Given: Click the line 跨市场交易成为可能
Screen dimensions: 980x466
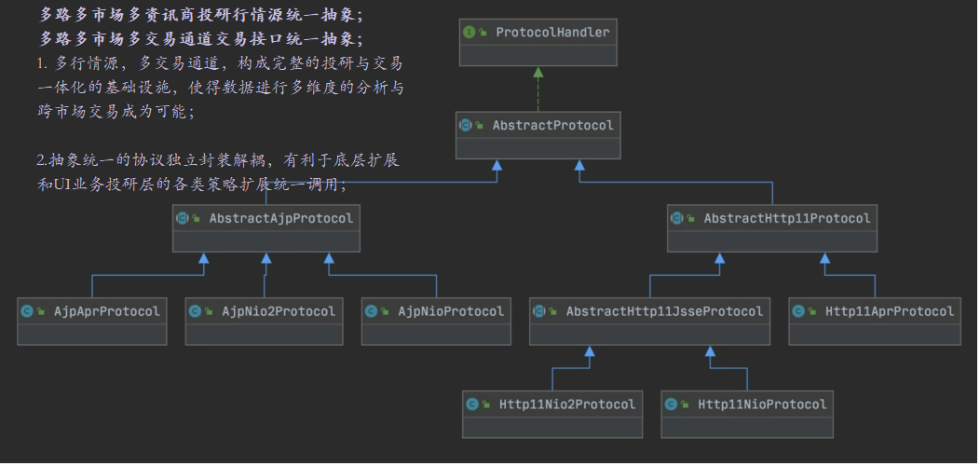Looking at the screenshot, I should (116, 112).
